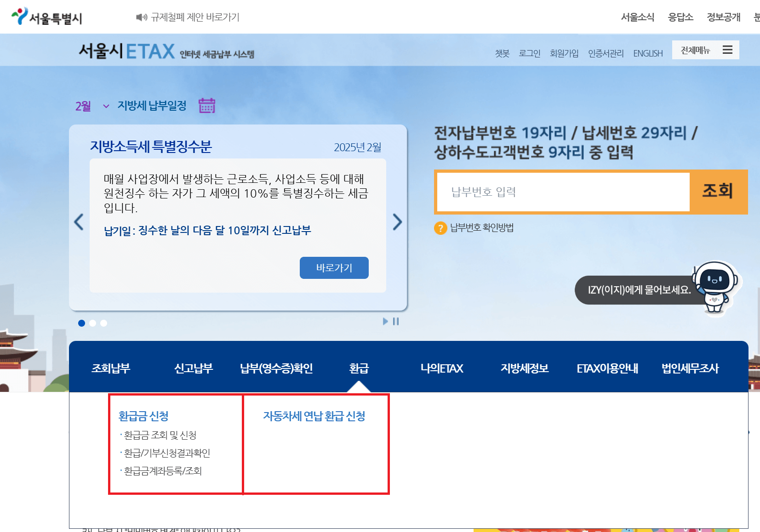Open the 지방세정보 menu
This screenshot has height=532, width=760.
click(x=525, y=368)
